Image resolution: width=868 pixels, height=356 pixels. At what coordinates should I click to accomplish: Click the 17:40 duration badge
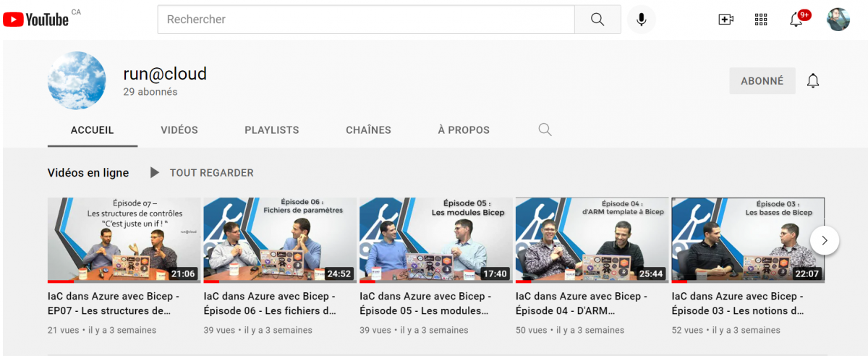point(495,274)
